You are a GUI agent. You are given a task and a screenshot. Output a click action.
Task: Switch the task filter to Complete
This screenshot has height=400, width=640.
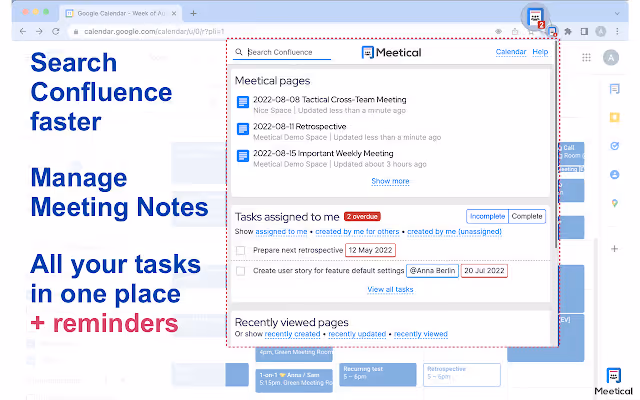tap(527, 216)
